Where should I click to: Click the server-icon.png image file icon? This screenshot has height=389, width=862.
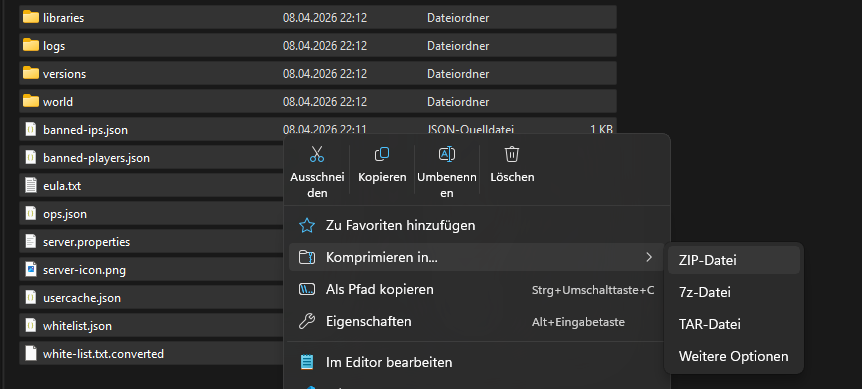[x=31, y=270]
